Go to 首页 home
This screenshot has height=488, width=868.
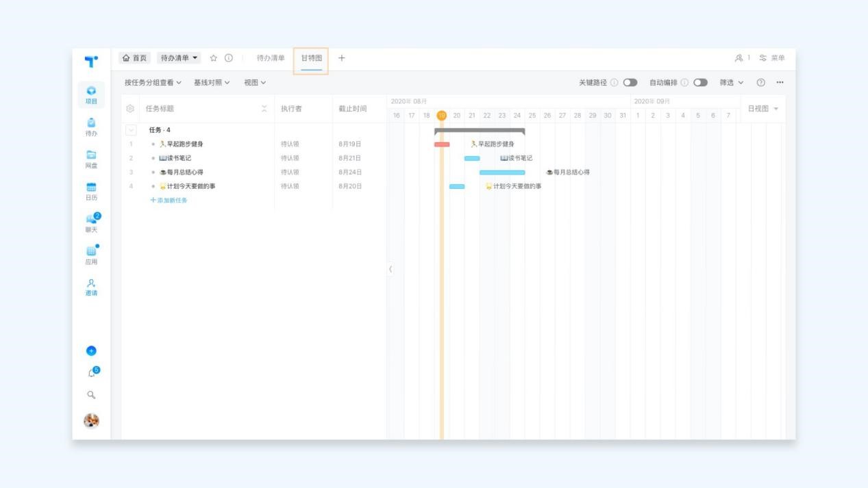coord(134,58)
